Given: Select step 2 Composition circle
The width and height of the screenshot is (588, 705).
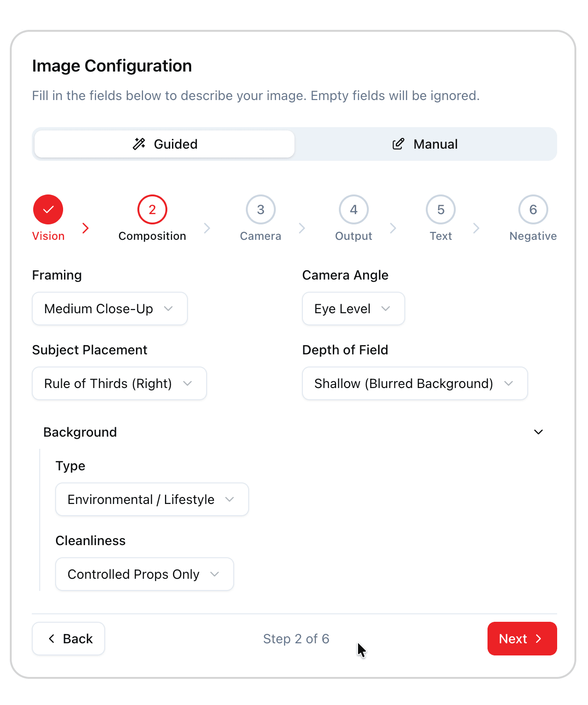Looking at the screenshot, I should point(152,209).
